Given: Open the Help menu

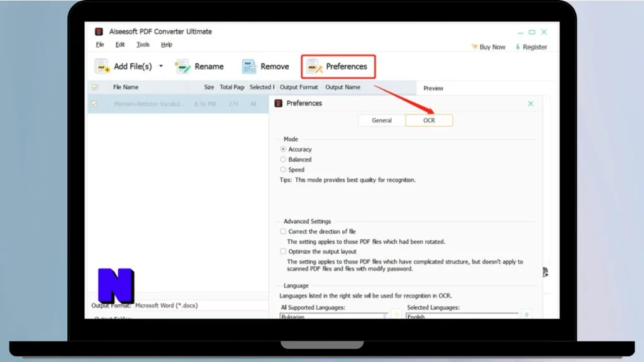Looking at the screenshot, I should click(x=166, y=45).
